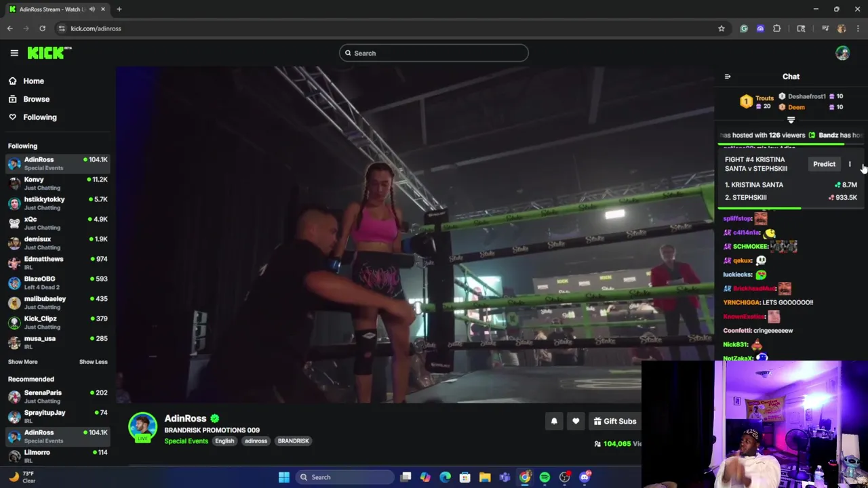Viewport: 868px width, 488px height.
Task: Open OBS Studio from taskbar
Action: click(564, 477)
